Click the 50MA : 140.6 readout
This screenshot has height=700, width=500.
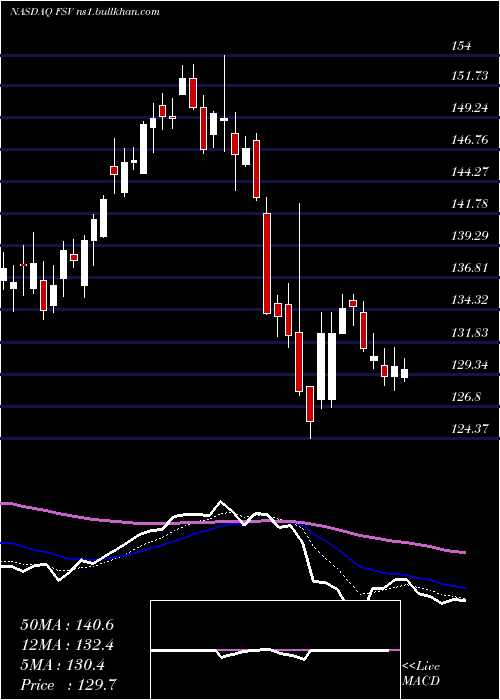click(67, 625)
